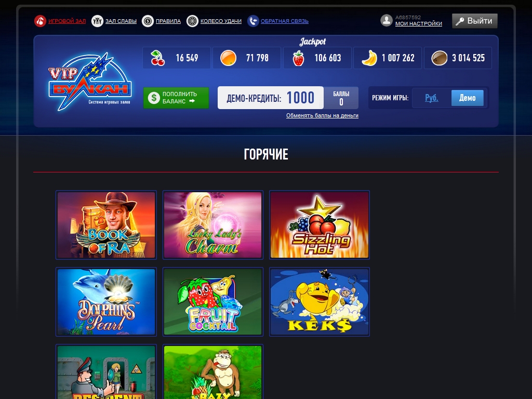
Task: Click the Зал славы people icon
Action: point(97,21)
